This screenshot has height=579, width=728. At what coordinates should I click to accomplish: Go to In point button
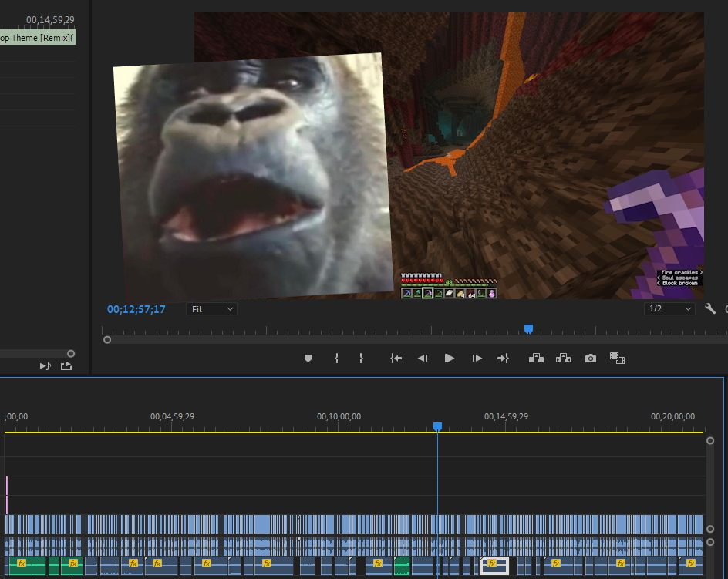pos(396,358)
